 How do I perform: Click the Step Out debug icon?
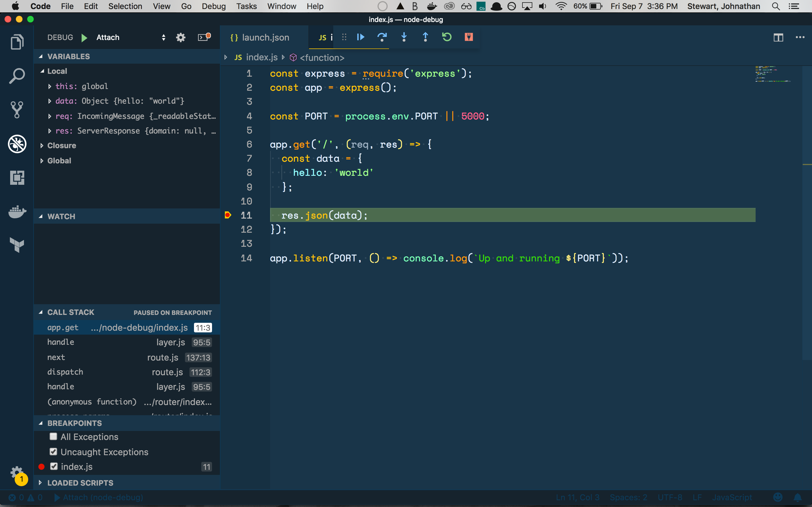click(x=425, y=37)
